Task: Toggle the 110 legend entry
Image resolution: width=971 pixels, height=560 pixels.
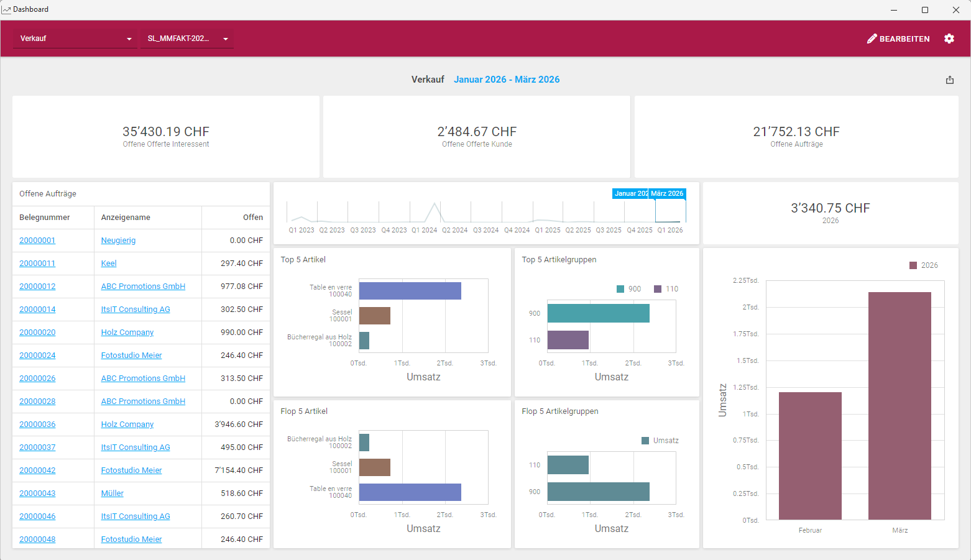Action: tap(666, 289)
